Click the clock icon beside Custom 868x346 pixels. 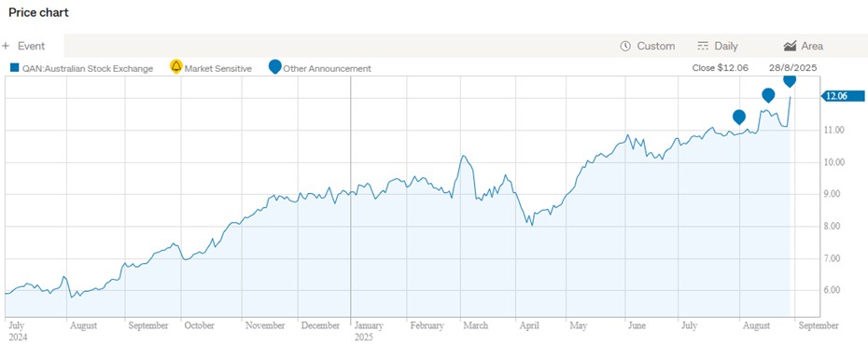coord(625,46)
